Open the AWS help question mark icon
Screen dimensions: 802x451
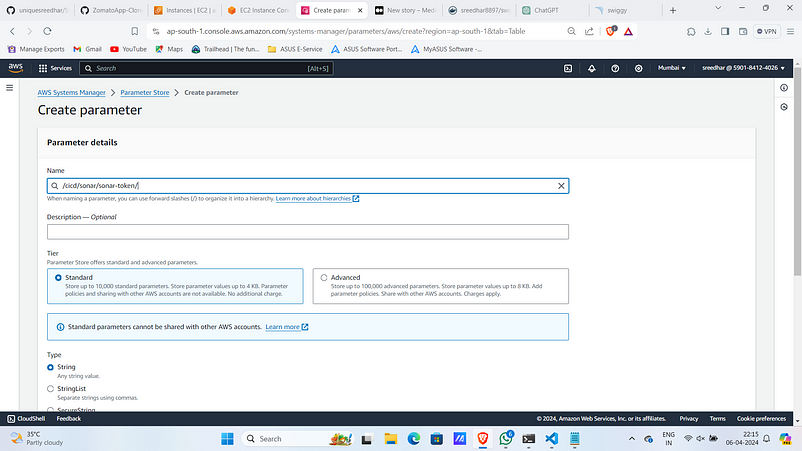(615, 68)
